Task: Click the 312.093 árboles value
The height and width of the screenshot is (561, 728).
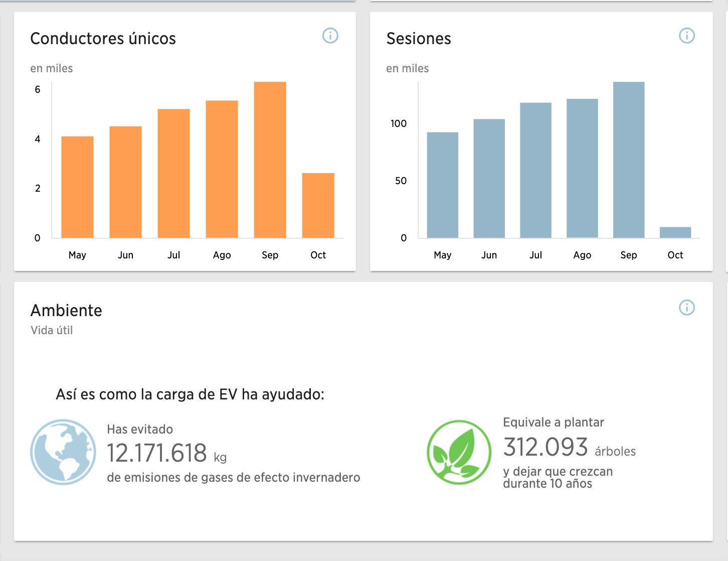Action: [x=545, y=447]
